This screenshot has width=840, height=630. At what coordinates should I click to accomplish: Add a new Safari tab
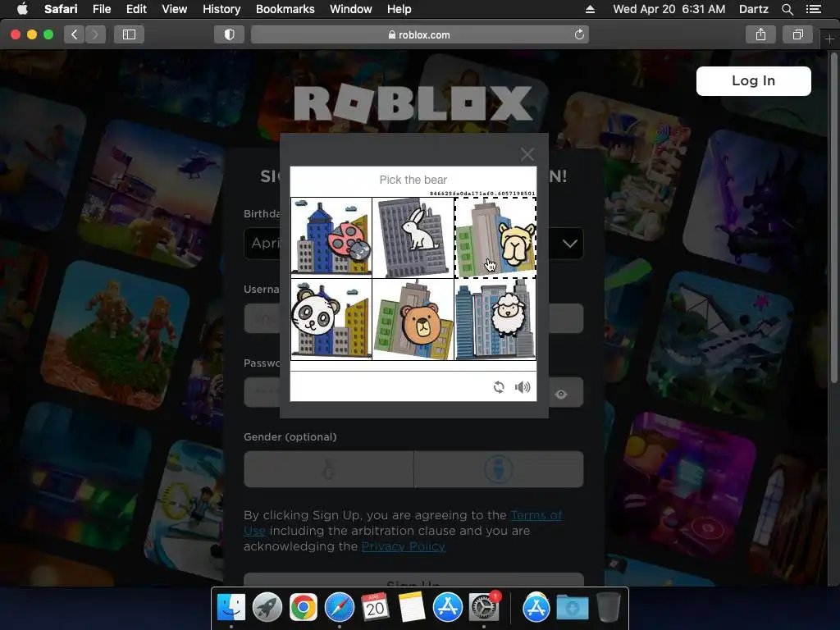click(829, 39)
